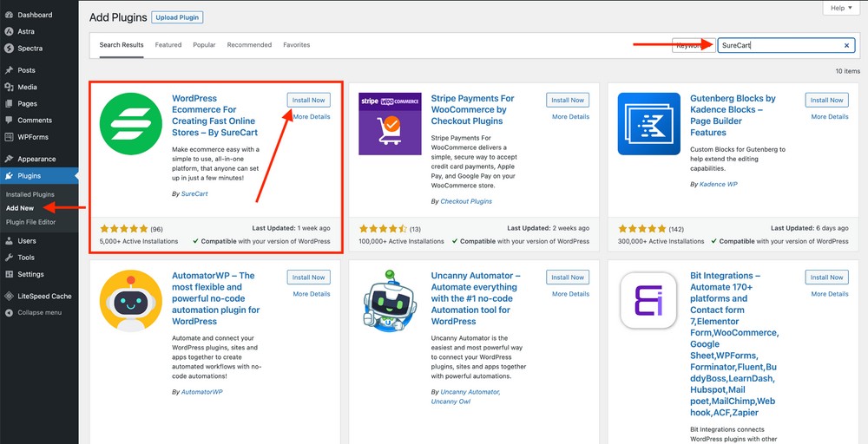Open Stripe Payments For WooCommerce title link
The height and width of the screenshot is (444, 868).
tap(473, 109)
